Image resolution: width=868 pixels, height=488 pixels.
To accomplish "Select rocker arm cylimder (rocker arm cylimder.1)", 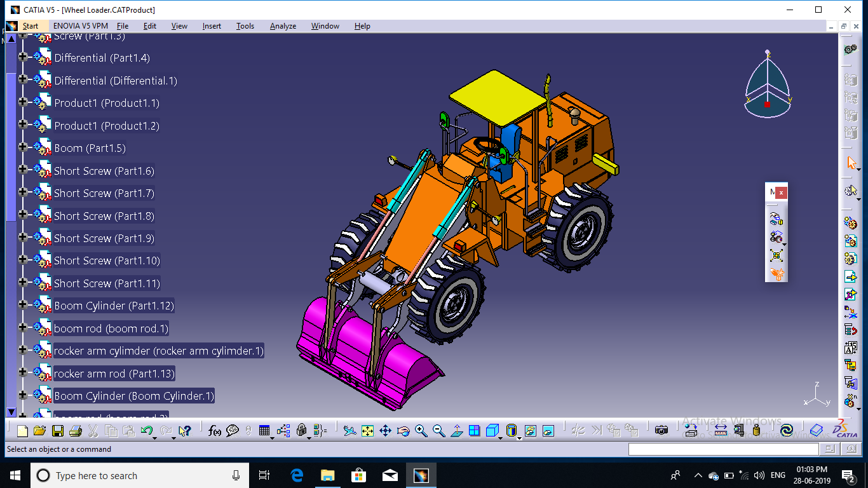I will [158, 351].
